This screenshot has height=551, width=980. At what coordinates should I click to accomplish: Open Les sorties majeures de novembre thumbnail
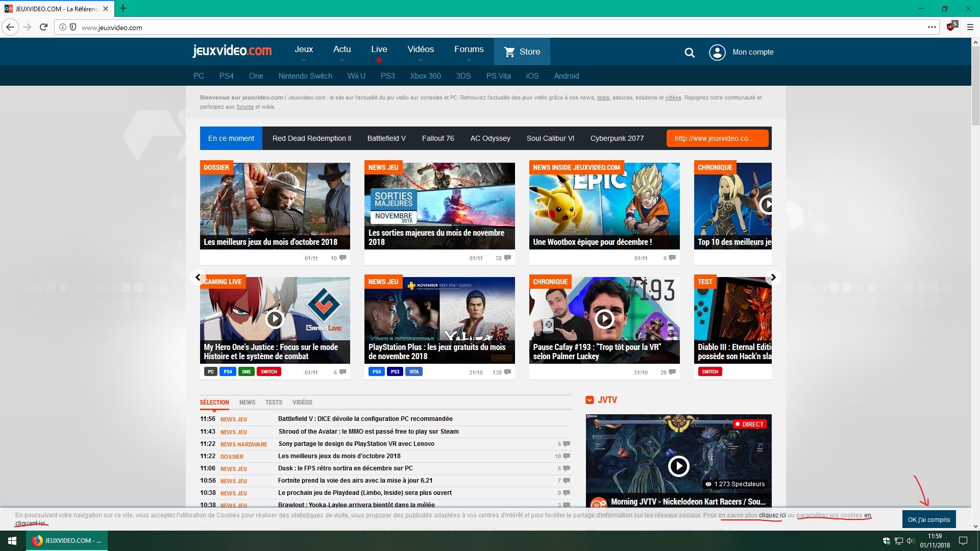point(439,206)
